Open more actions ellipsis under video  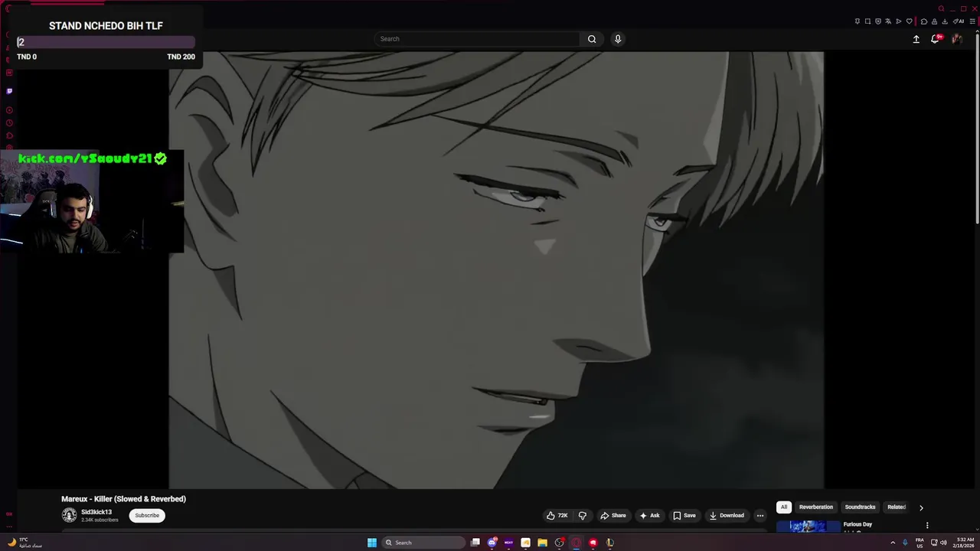[x=760, y=516]
